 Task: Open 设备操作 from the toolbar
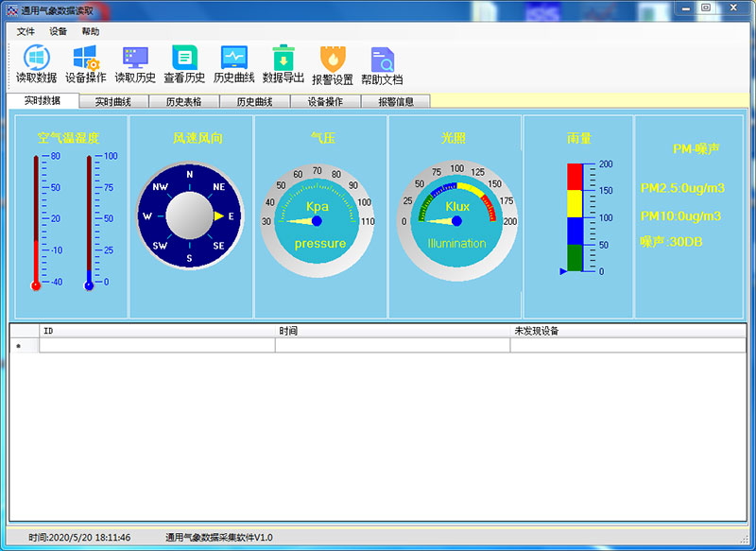(x=85, y=59)
